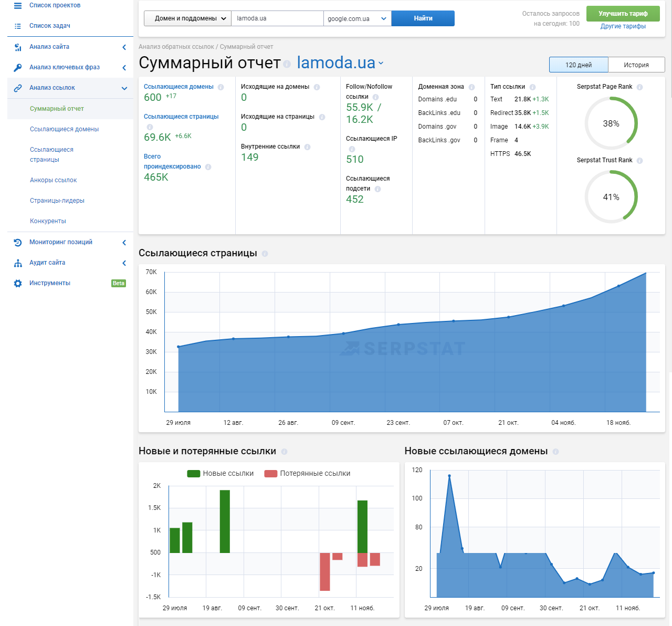Click Анализ обратных ссылок breadcrumb
The height and width of the screenshot is (626, 672).
[x=176, y=47]
